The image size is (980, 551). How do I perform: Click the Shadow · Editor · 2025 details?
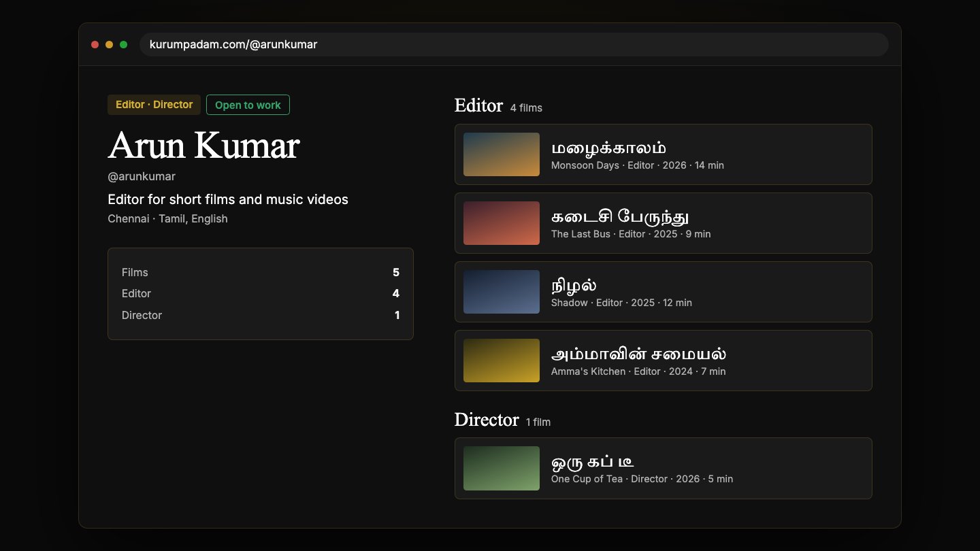[621, 303]
